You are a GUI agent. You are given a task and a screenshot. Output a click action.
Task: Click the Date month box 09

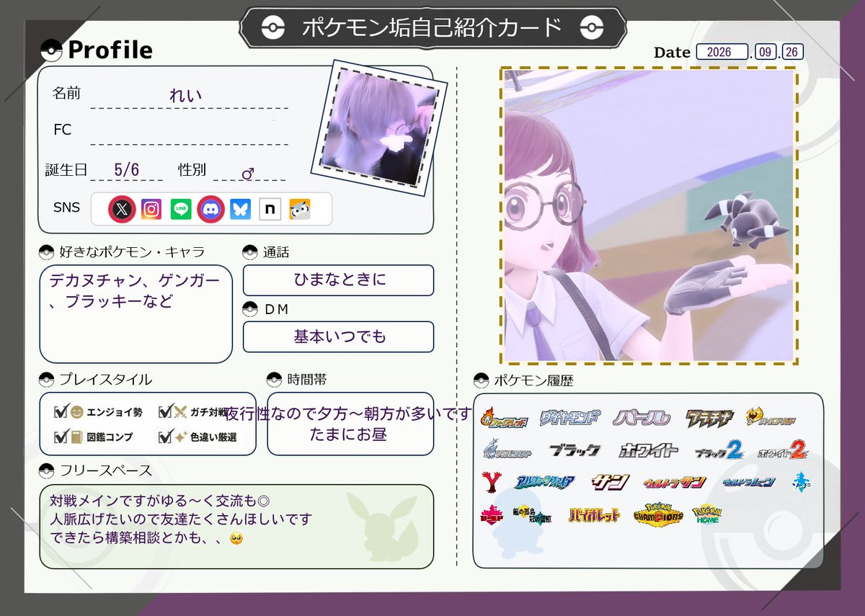[766, 52]
